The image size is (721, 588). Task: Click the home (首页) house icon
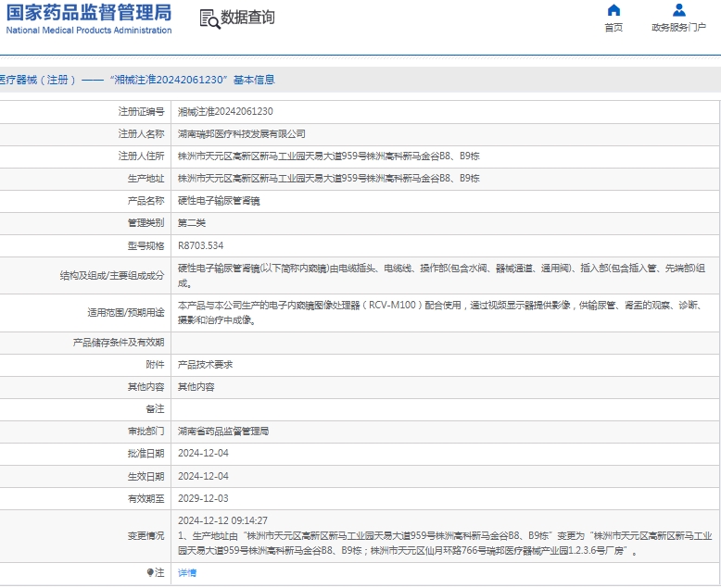[x=613, y=10]
